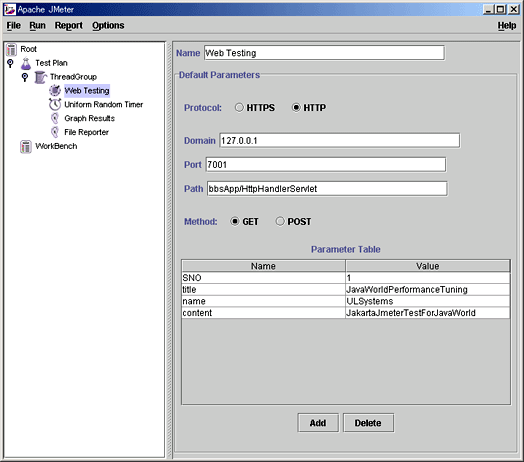Select WorkBench in the tree

pyautogui.click(x=56, y=146)
